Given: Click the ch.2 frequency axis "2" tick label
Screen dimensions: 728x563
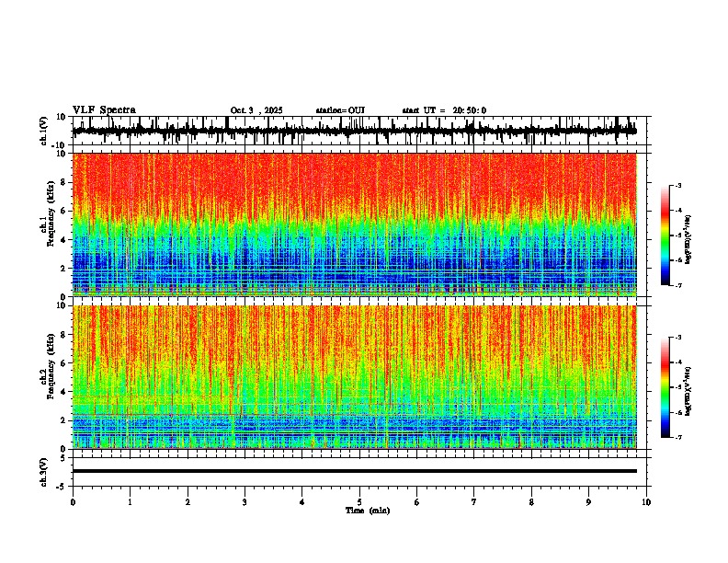Looking at the screenshot, I should point(63,420).
